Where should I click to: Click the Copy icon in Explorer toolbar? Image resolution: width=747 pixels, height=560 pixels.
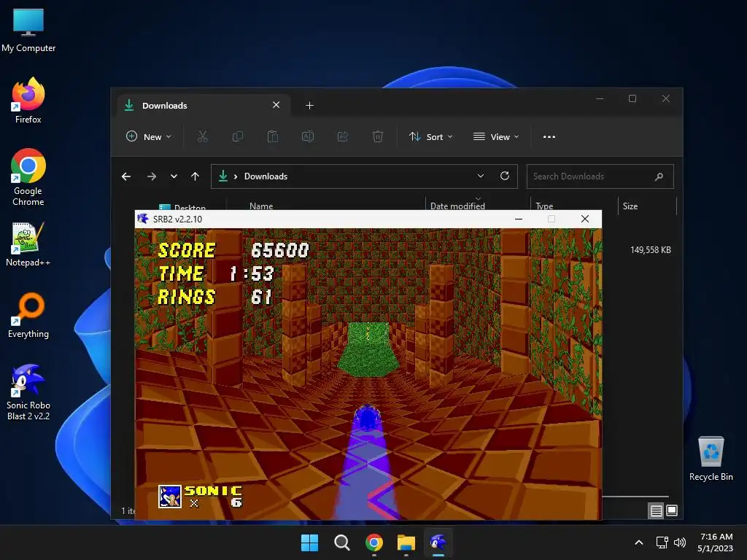[237, 136]
